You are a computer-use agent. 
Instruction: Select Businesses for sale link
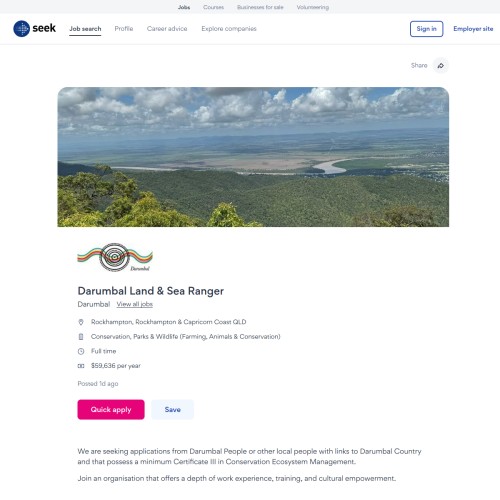point(260,7)
